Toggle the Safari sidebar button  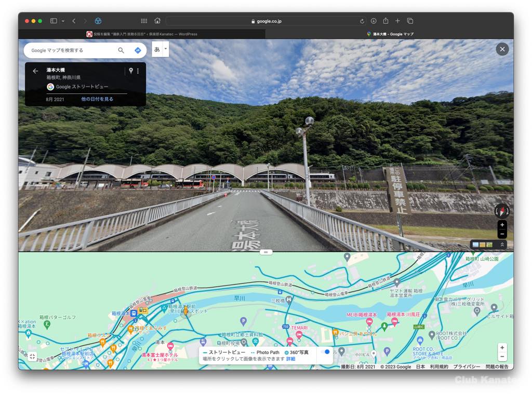[x=54, y=21]
